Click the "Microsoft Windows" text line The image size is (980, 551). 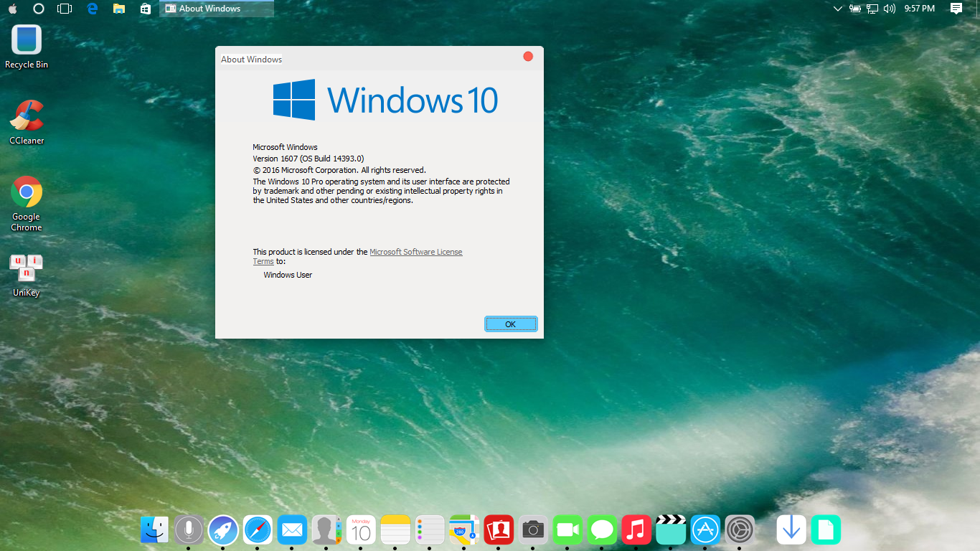pos(285,147)
